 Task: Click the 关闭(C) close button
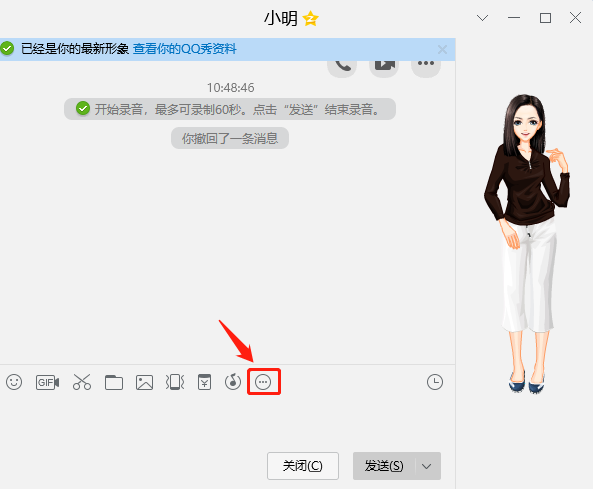coord(303,466)
